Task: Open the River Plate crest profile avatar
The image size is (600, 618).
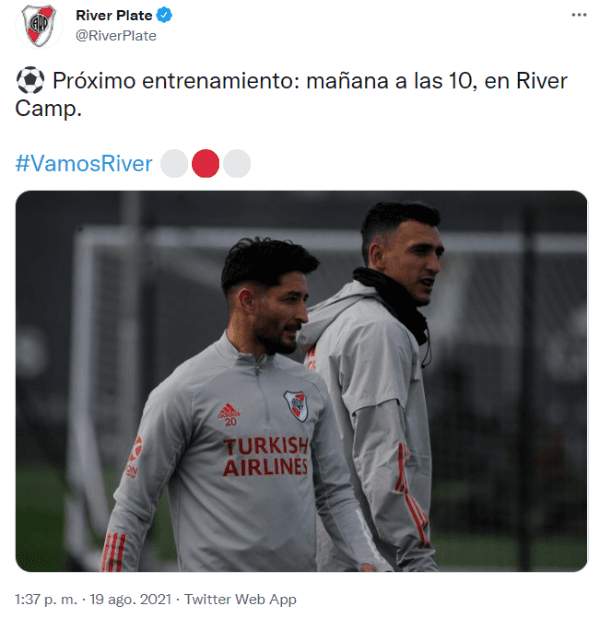Action: coord(39,26)
